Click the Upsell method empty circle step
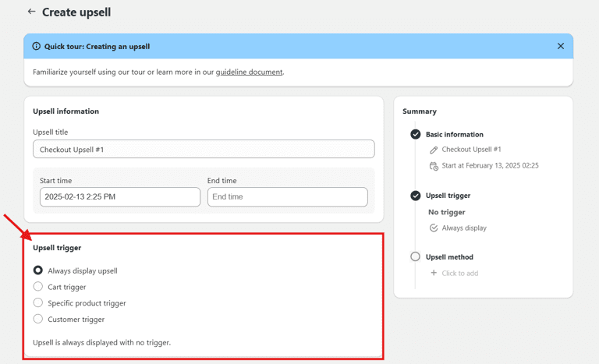Viewport: 599px width, 364px height. click(x=416, y=256)
